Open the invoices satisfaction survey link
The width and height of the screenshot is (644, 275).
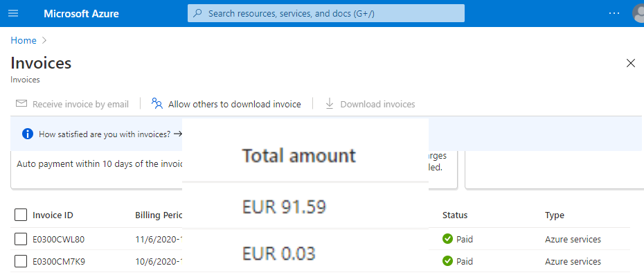(x=111, y=134)
